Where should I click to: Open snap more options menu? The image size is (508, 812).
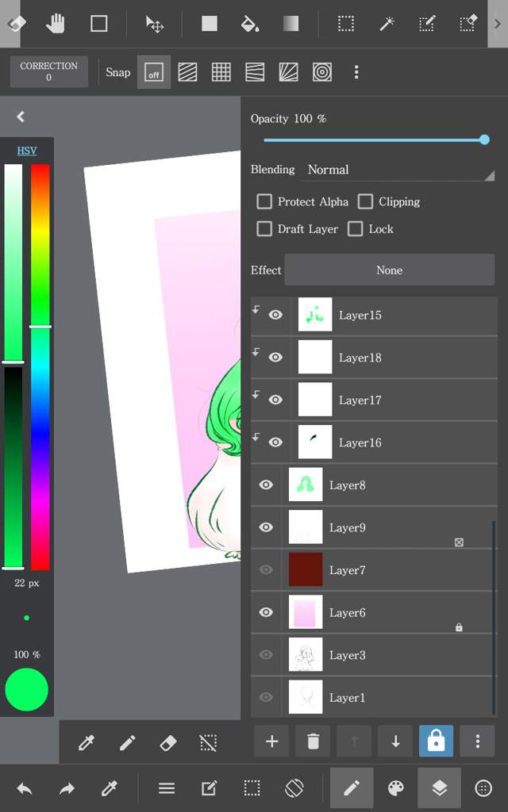(356, 72)
